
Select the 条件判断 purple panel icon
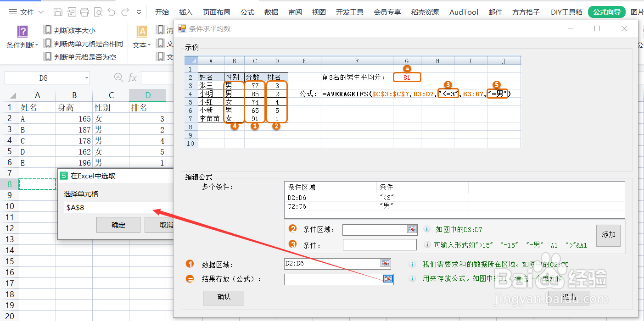22,32
